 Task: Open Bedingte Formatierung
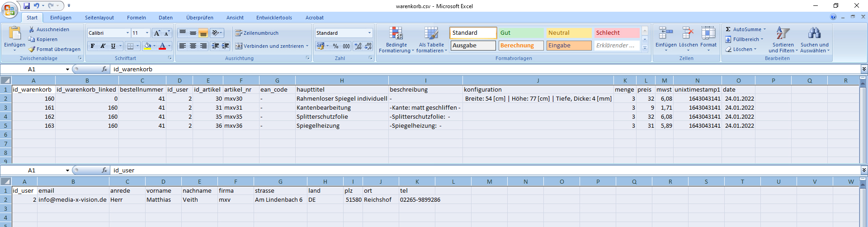[x=396, y=39]
